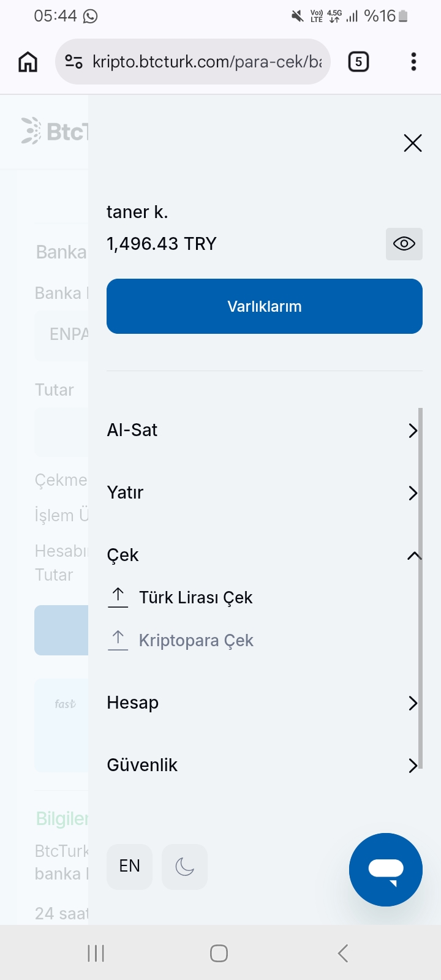Viewport: 441px width, 980px height.
Task: Tap the site info icon in address bar
Action: pyautogui.click(x=73, y=62)
